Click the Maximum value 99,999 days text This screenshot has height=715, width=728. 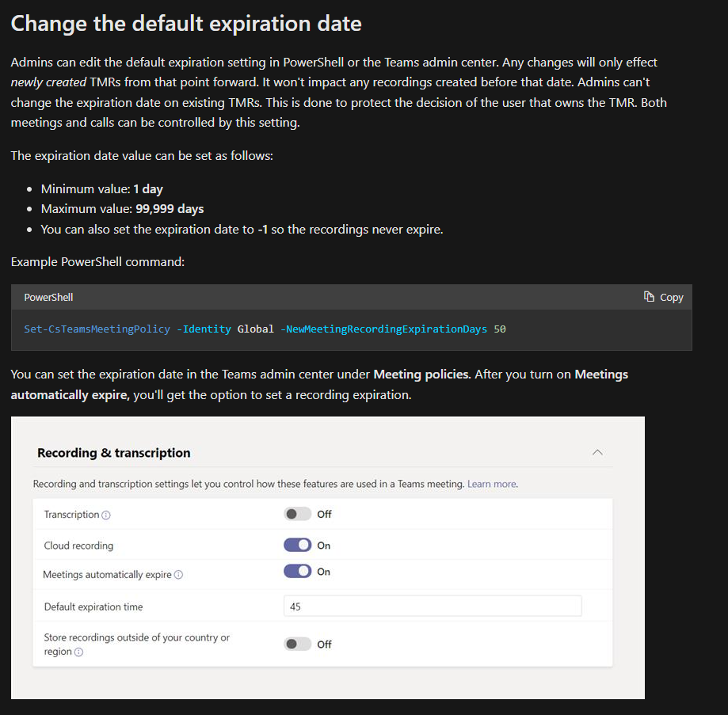(123, 209)
